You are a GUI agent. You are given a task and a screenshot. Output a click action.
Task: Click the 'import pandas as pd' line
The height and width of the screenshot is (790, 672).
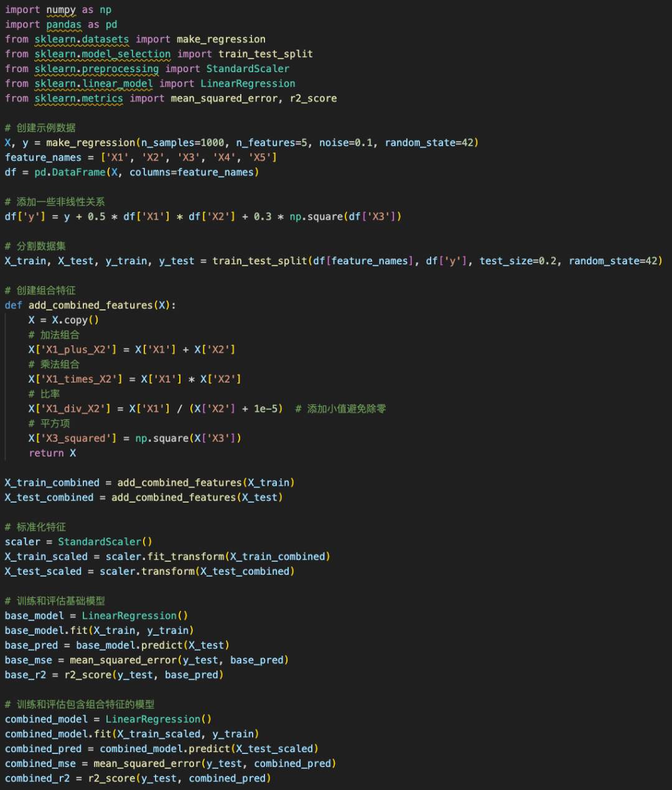pyautogui.click(x=61, y=25)
